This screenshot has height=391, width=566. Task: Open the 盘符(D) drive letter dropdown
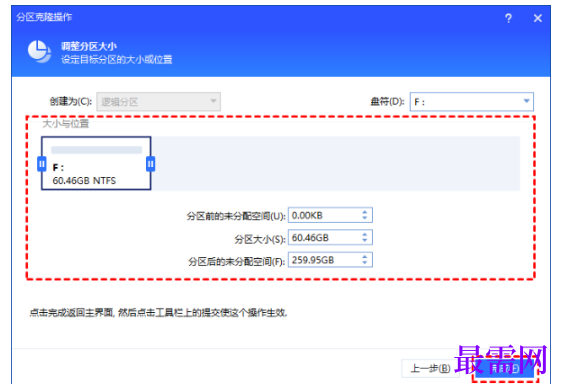471,102
